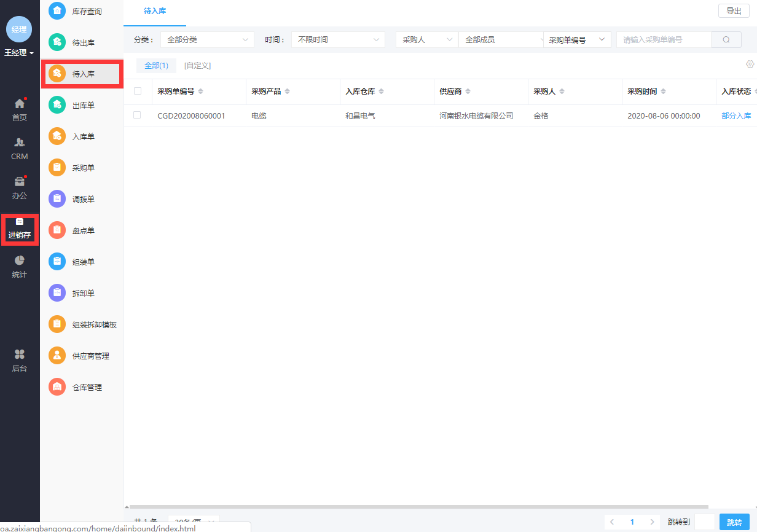Screen dimensions: 757x532
Task: Focus the 请输入采购单编号 search field
Action: pos(664,39)
